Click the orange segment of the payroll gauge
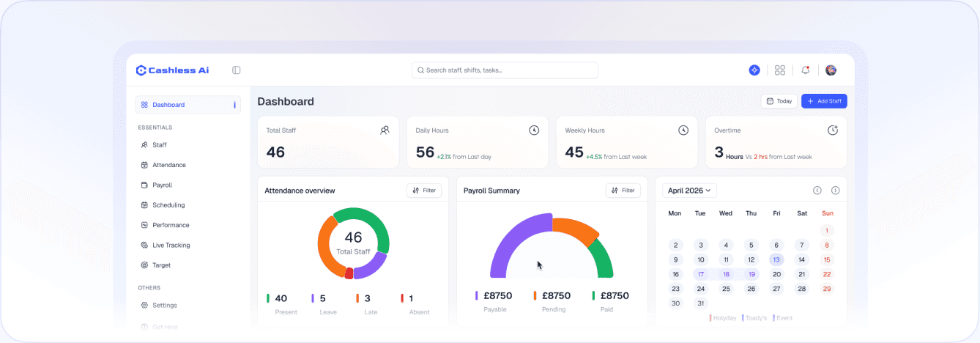Screen dimensions: 980x343 click(575, 229)
